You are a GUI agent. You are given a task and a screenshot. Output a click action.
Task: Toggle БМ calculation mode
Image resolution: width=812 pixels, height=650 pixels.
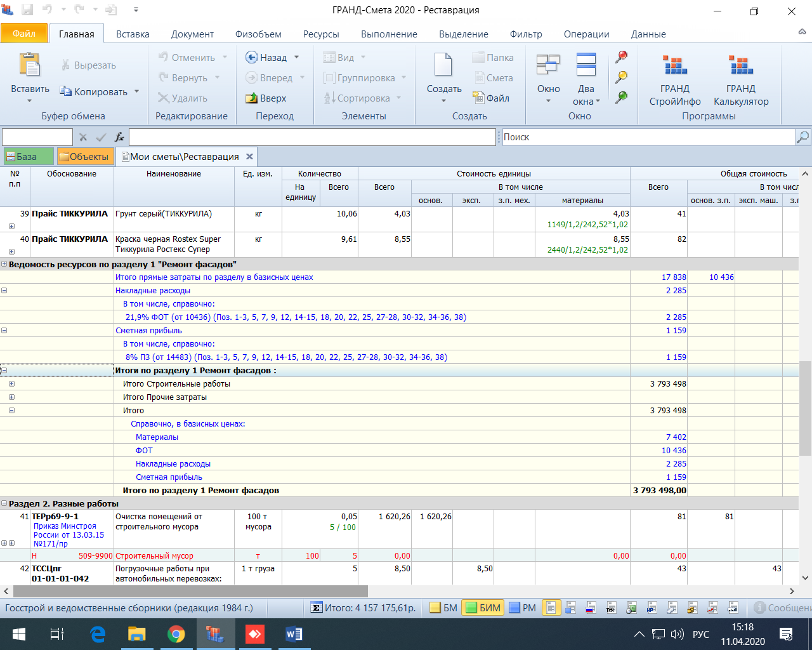click(x=443, y=608)
